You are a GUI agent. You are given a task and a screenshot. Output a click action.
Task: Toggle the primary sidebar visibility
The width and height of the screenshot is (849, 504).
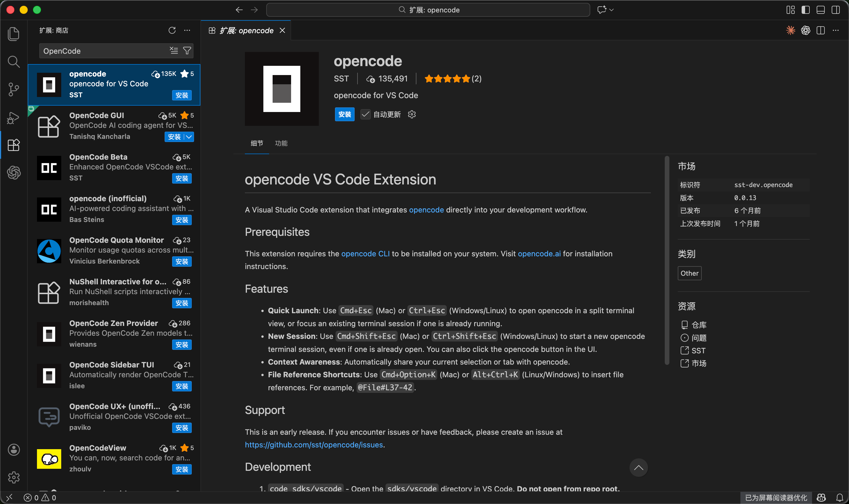805,10
